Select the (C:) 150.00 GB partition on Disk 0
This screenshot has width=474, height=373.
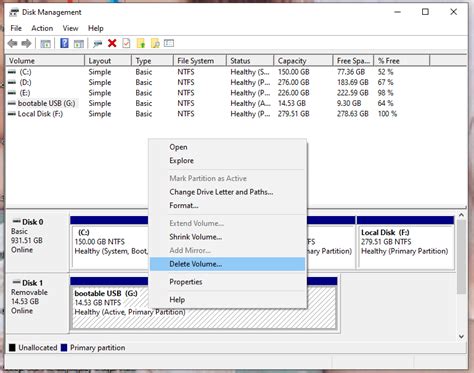pyautogui.click(x=110, y=243)
